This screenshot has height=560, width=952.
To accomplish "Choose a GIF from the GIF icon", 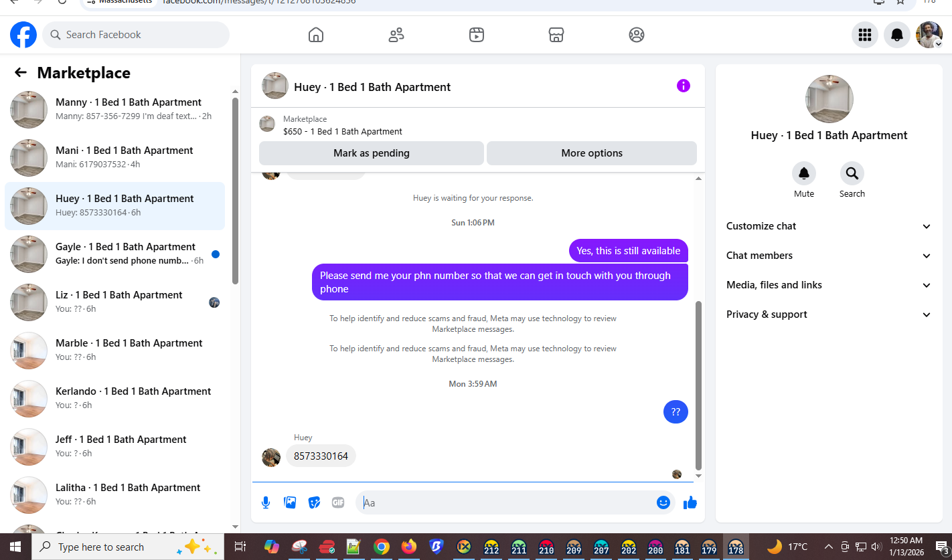I will [338, 502].
